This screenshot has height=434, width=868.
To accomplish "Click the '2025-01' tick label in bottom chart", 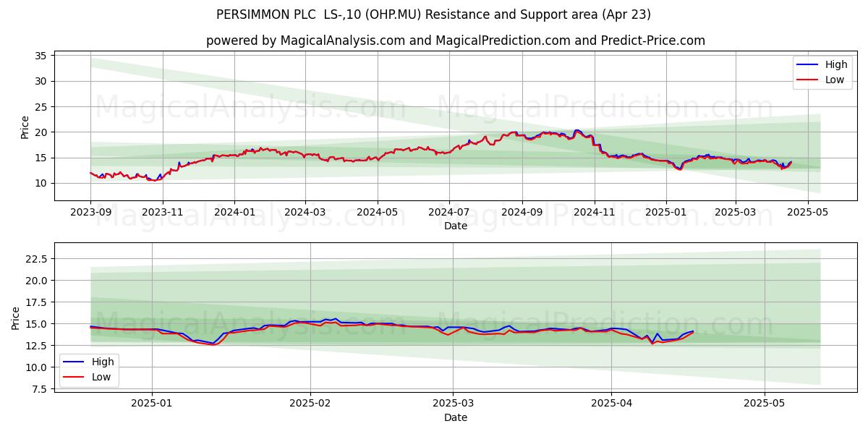I will 152,404.
